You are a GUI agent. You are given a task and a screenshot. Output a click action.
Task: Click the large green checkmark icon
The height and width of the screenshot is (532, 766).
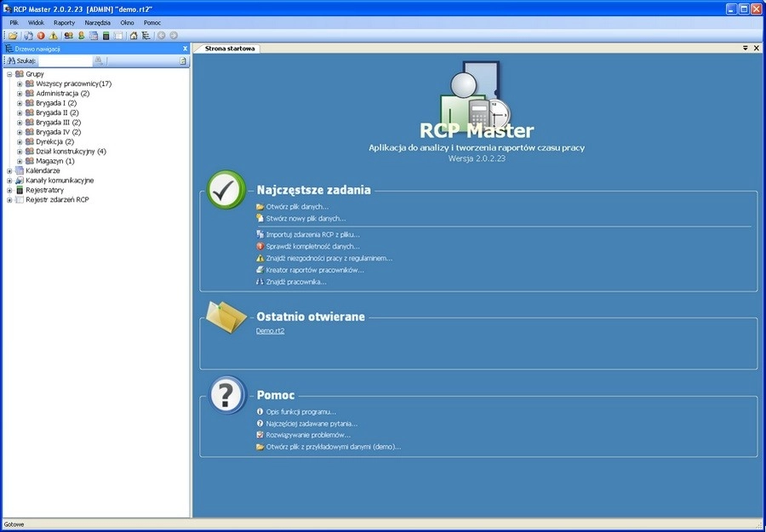tap(226, 190)
